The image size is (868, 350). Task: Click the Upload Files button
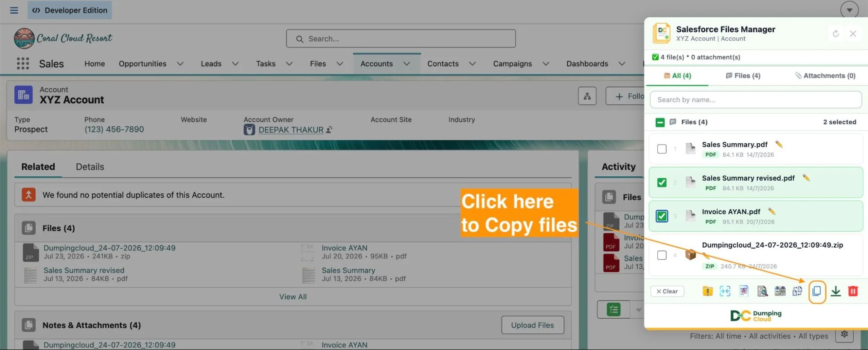coord(532,325)
